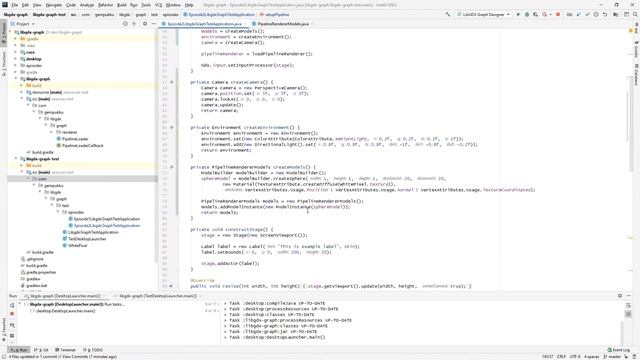Viewport: 640px width, 360px height.
Task: Click Collapse All icon in the Project panel
Action: point(134,24)
